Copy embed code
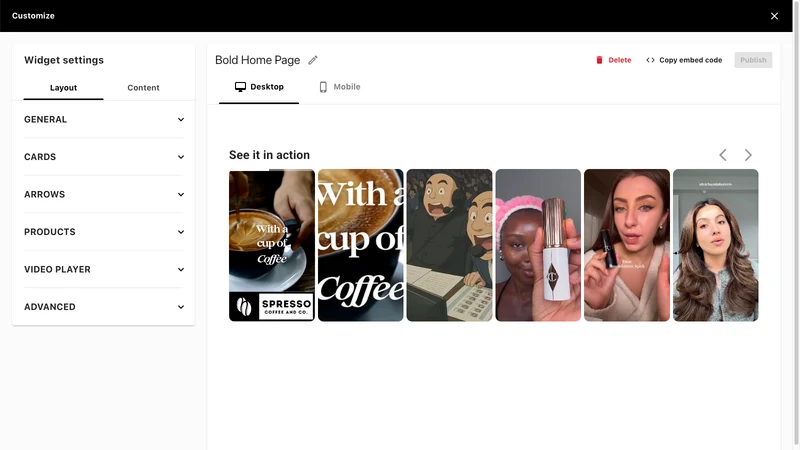Image resolution: width=800 pixels, height=450 pixels. point(684,60)
